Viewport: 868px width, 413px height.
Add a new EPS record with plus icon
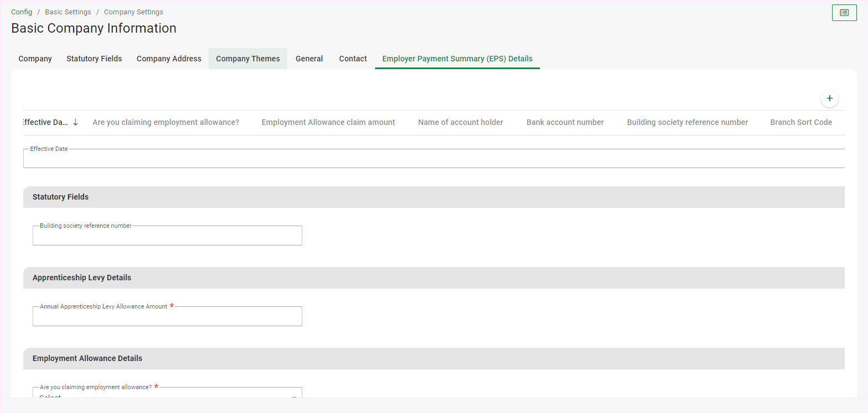pos(829,98)
